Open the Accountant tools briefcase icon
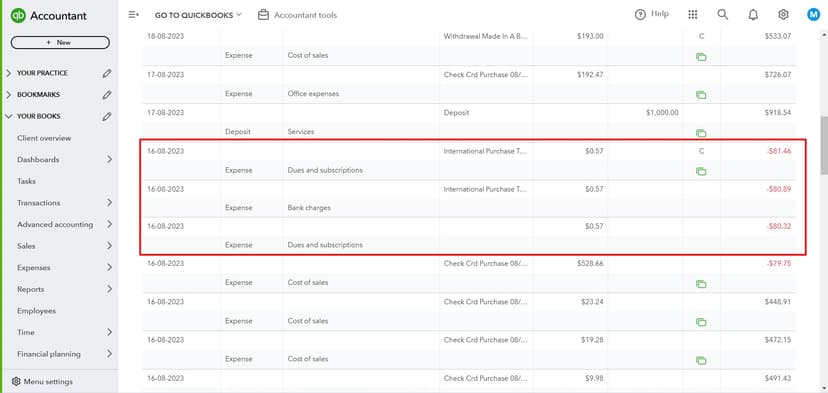The height and width of the screenshot is (393, 828). (x=264, y=15)
